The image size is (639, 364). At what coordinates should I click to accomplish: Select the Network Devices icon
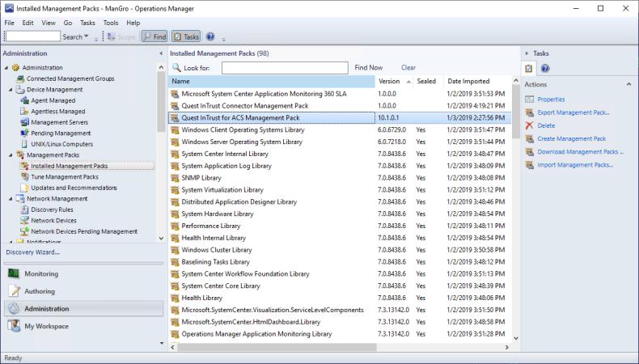click(24, 221)
